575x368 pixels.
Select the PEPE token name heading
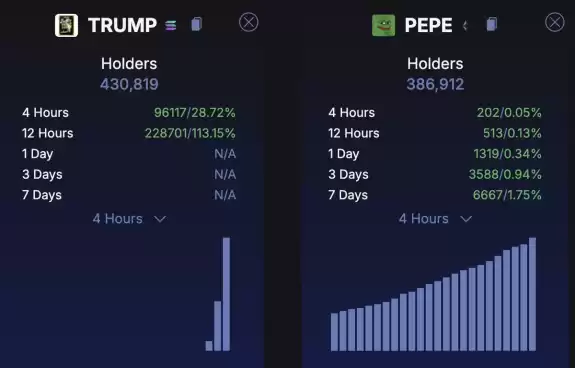pos(428,25)
